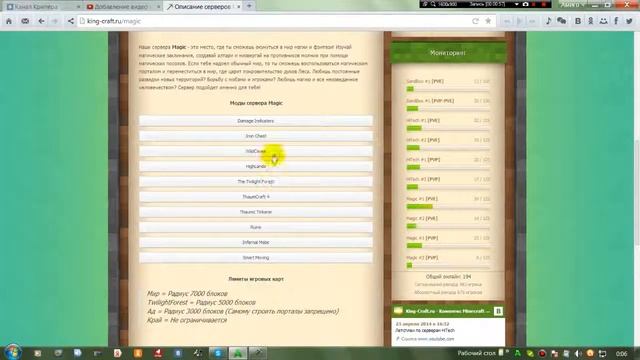Image resolution: width=640 pixels, height=360 pixels.
Task: Click the browser vertical scrollbar
Action: [x=637, y=192]
